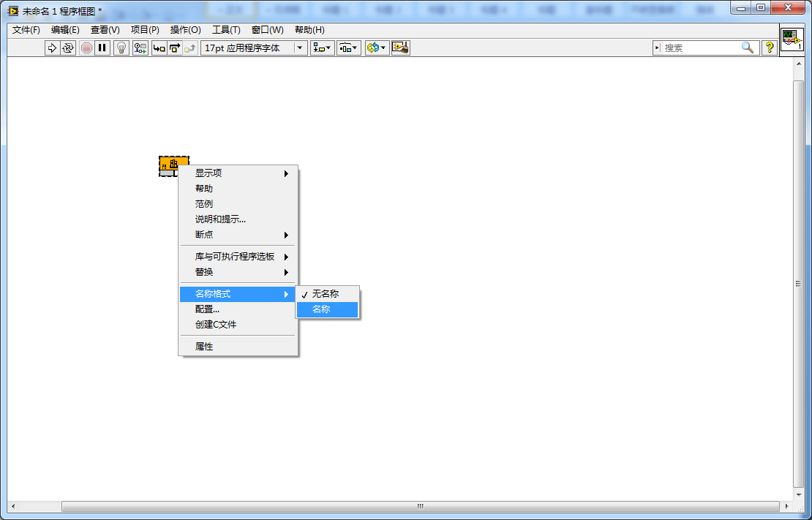812x520 pixels.
Task: Open the Align Objects dropdown
Action: [x=323, y=48]
